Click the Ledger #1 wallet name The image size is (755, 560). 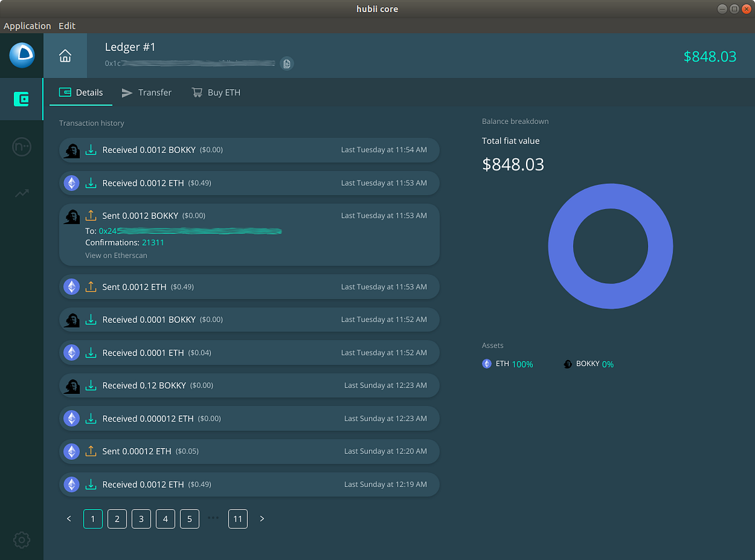tap(130, 47)
